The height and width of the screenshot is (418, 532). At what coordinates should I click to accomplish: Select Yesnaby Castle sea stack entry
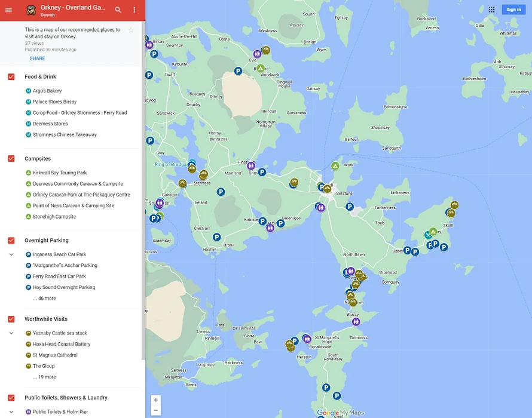tap(60, 333)
